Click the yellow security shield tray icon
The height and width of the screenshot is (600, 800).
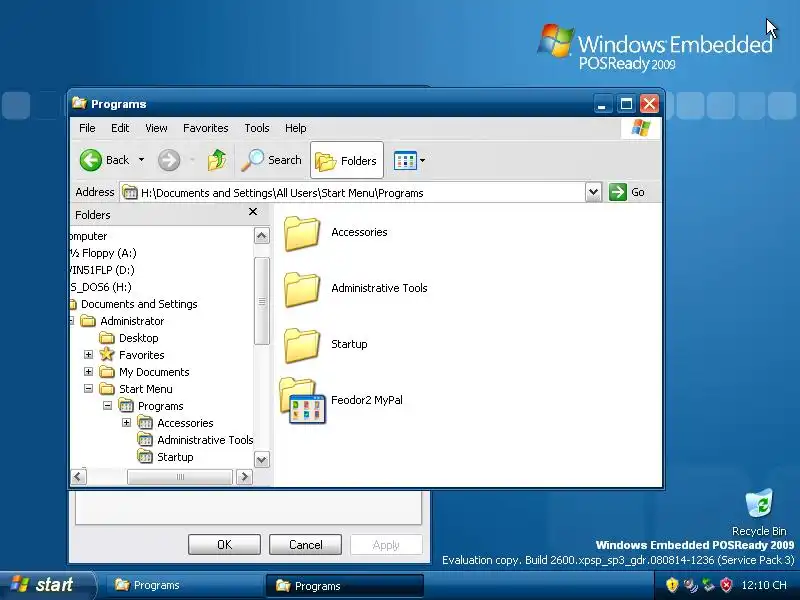tap(672, 585)
